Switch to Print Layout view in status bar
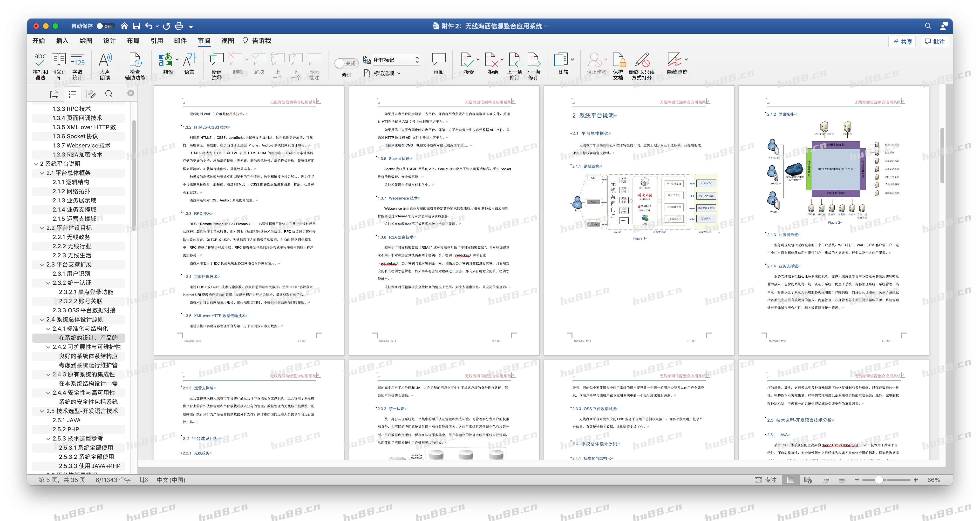This screenshot has height=521, width=980. click(x=790, y=480)
